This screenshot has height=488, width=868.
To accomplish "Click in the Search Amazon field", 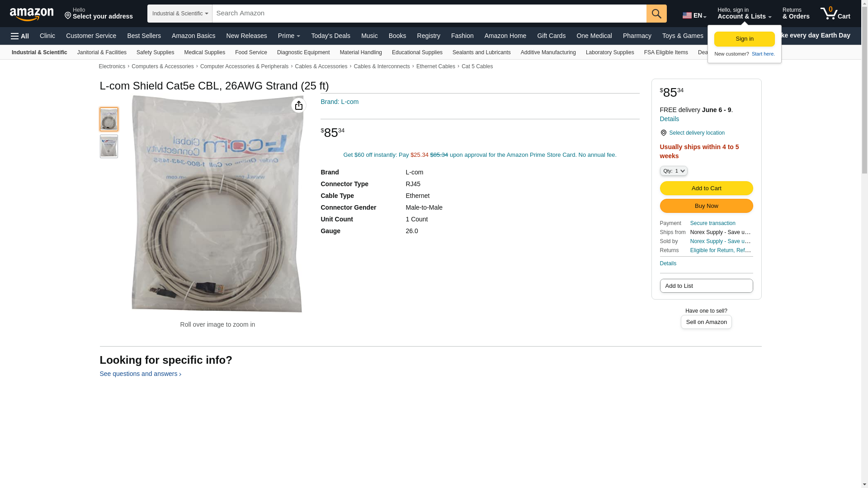I will point(429,14).
